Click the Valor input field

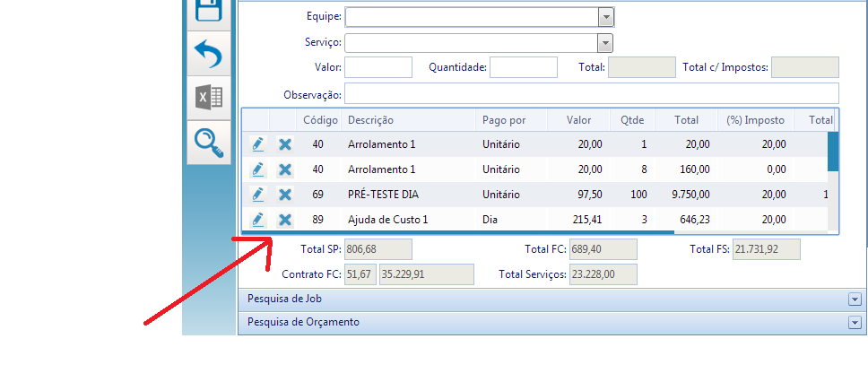tap(378, 67)
